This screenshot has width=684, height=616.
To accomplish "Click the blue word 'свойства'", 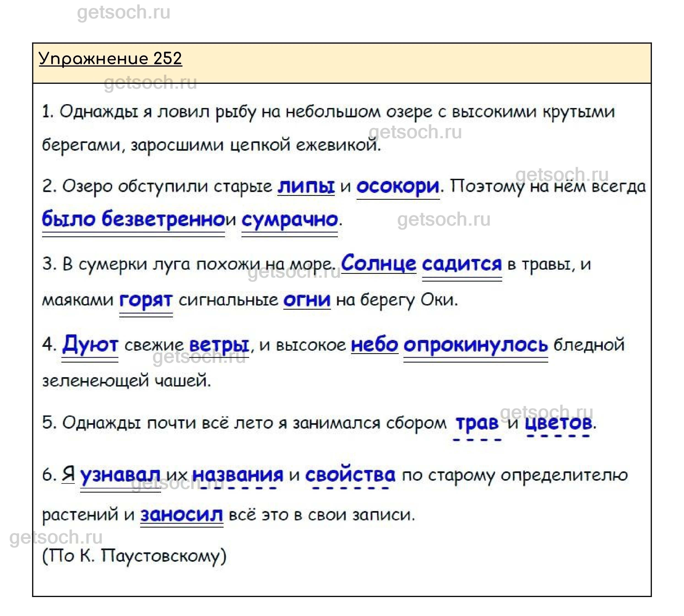I will tap(350, 475).
